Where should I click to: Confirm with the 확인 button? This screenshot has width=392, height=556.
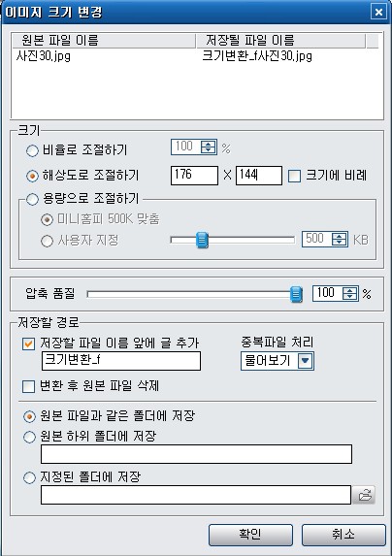(x=250, y=535)
